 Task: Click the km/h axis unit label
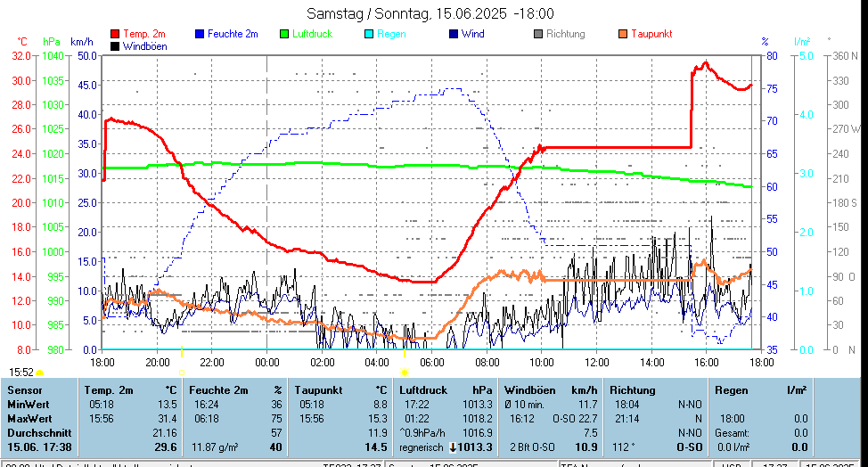[x=82, y=42]
